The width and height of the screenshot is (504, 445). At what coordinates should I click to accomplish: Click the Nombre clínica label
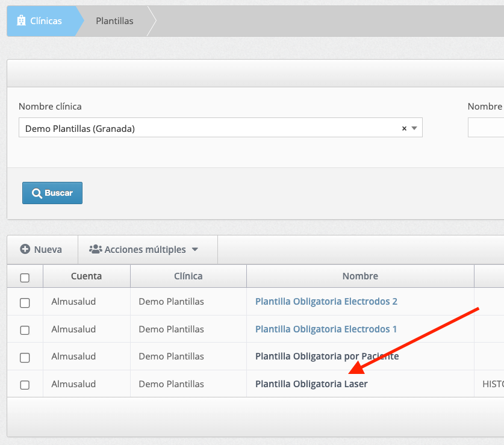click(50, 107)
